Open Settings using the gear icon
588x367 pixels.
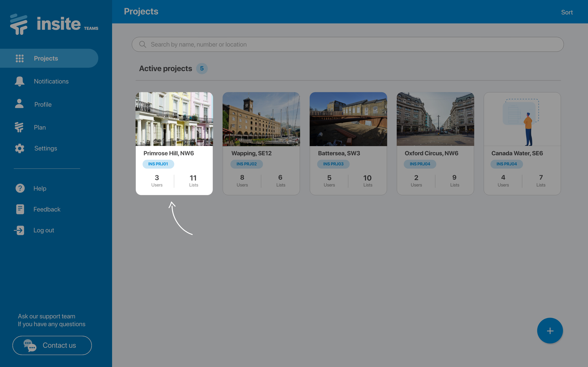(x=20, y=148)
